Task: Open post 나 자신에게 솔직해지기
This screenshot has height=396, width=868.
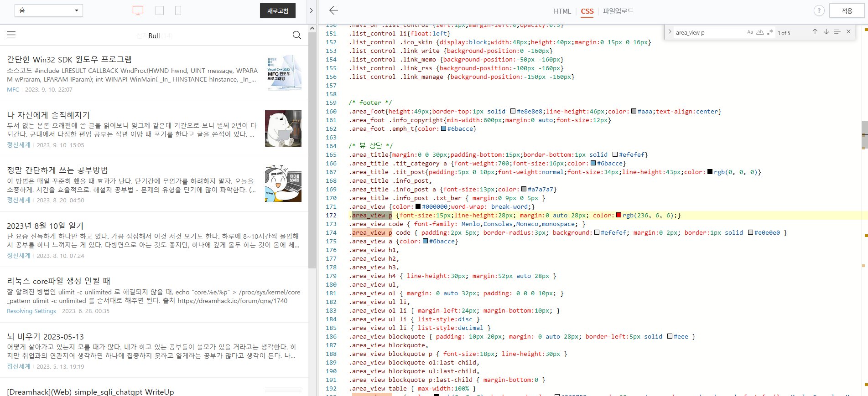Action: click(48, 115)
